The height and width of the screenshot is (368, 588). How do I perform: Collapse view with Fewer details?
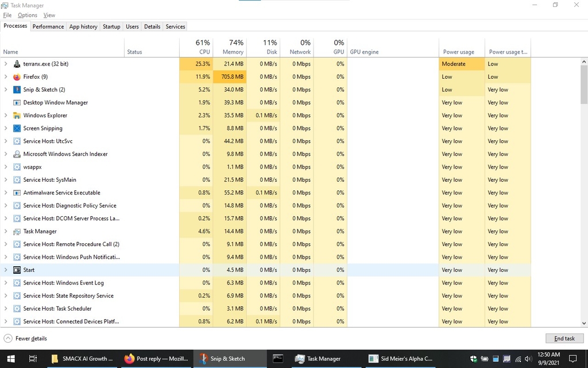pos(25,339)
